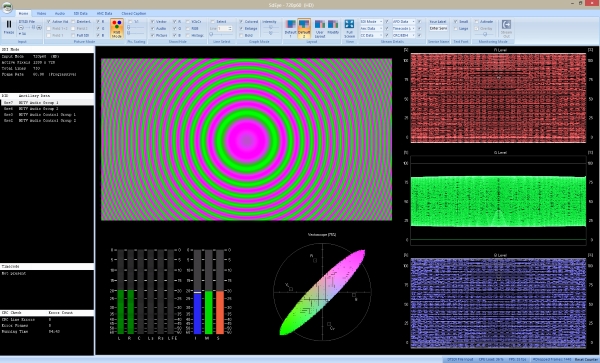Open the CRC/EDH dropdown

click(x=404, y=35)
